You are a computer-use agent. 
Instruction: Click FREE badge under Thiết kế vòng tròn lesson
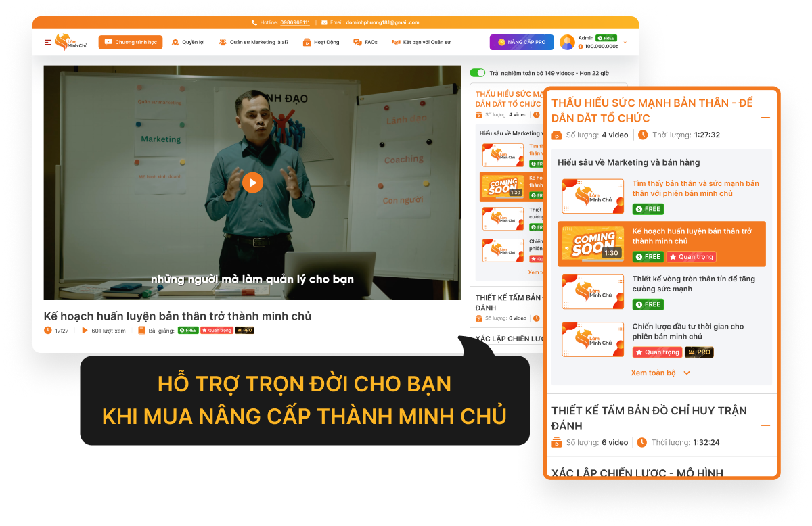[648, 304]
